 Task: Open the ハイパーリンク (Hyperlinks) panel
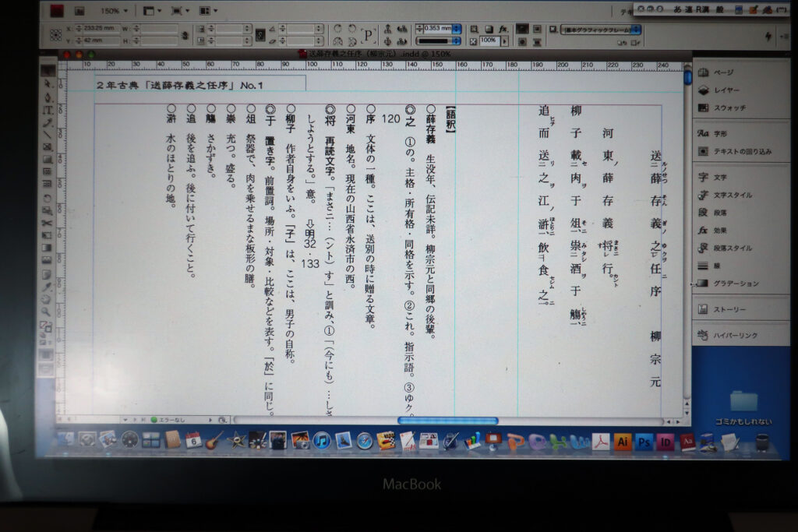tap(735, 336)
